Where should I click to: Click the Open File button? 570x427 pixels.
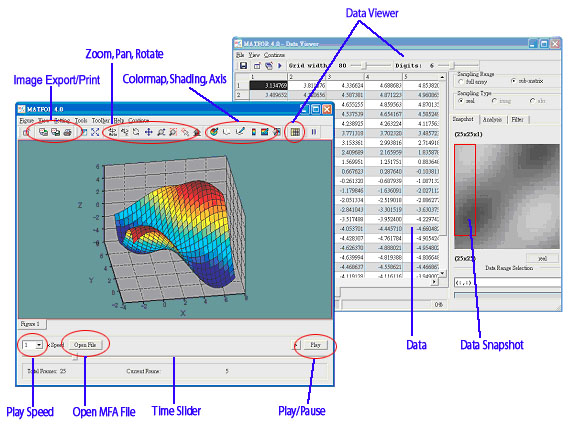(85, 345)
